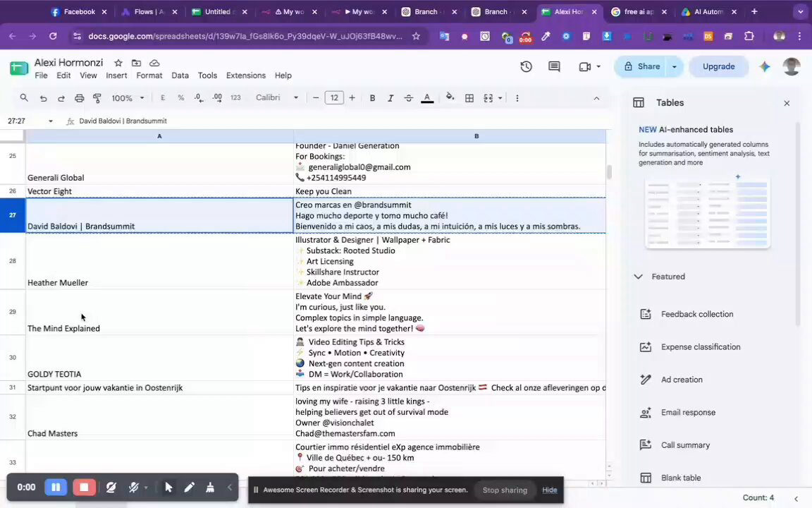Image resolution: width=812 pixels, height=508 pixels.
Task: Collapse the menus with chevron arrow
Action: (x=596, y=98)
